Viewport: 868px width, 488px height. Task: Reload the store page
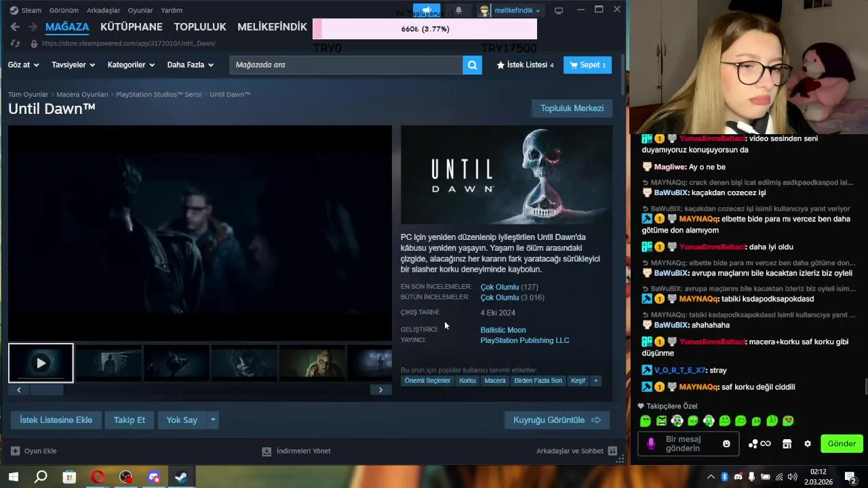tap(15, 43)
